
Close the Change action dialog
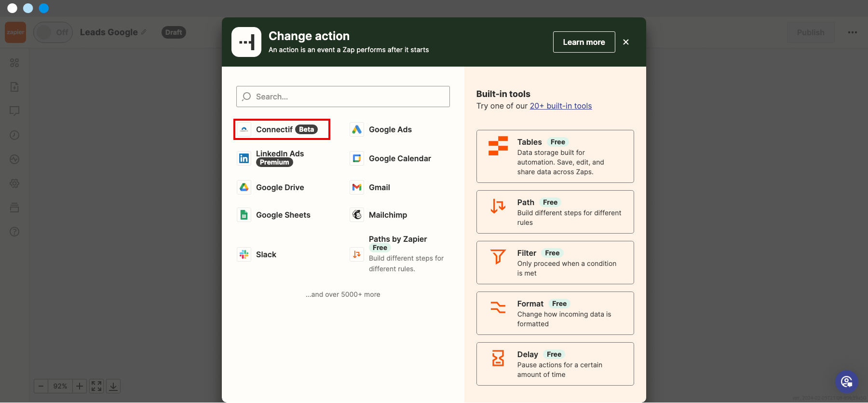(626, 42)
